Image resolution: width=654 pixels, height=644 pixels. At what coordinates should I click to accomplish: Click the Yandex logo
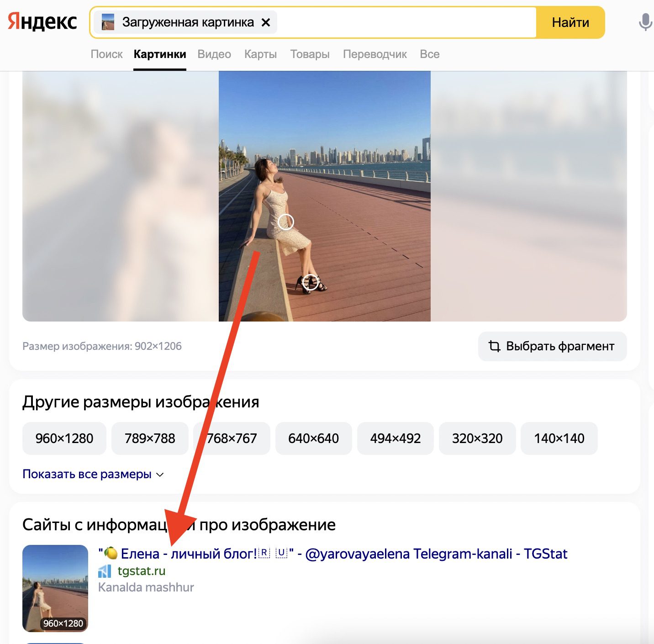42,22
